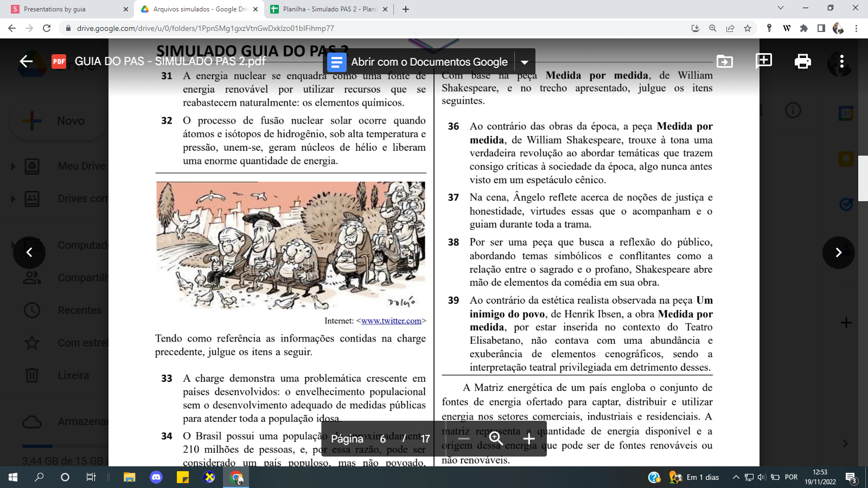Click the POR language indicator
The image size is (868, 488).
(791, 477)
